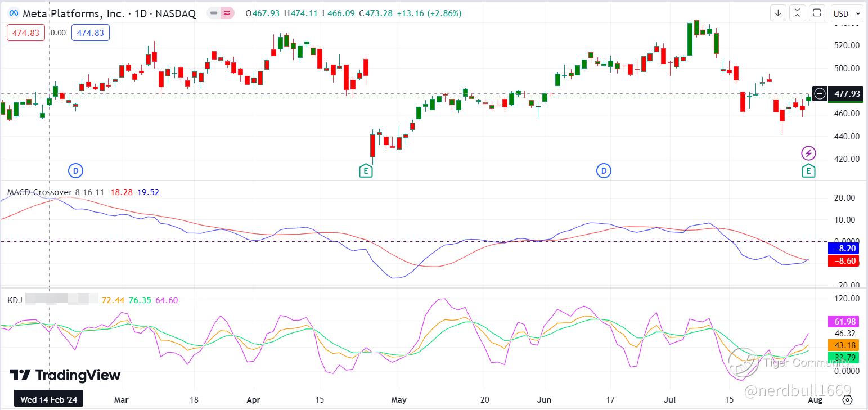
Task: Click the orange 72.44 KDJ value
Action: click(113, 300)
